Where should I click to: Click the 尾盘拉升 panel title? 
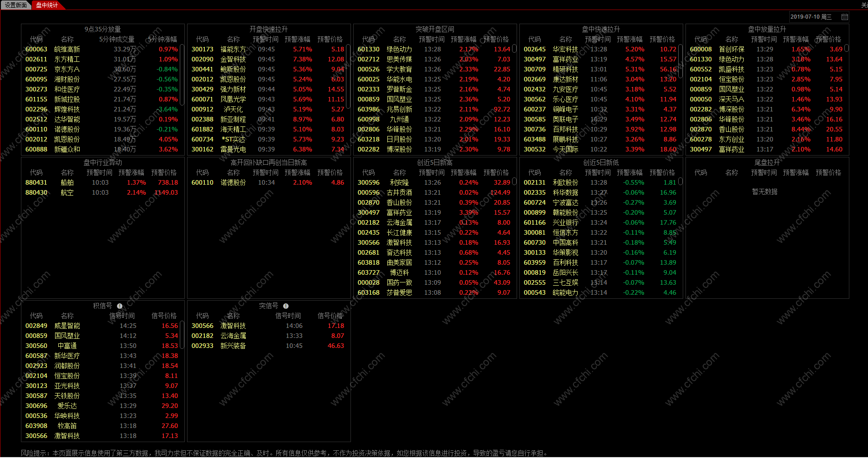pos(767,162)
